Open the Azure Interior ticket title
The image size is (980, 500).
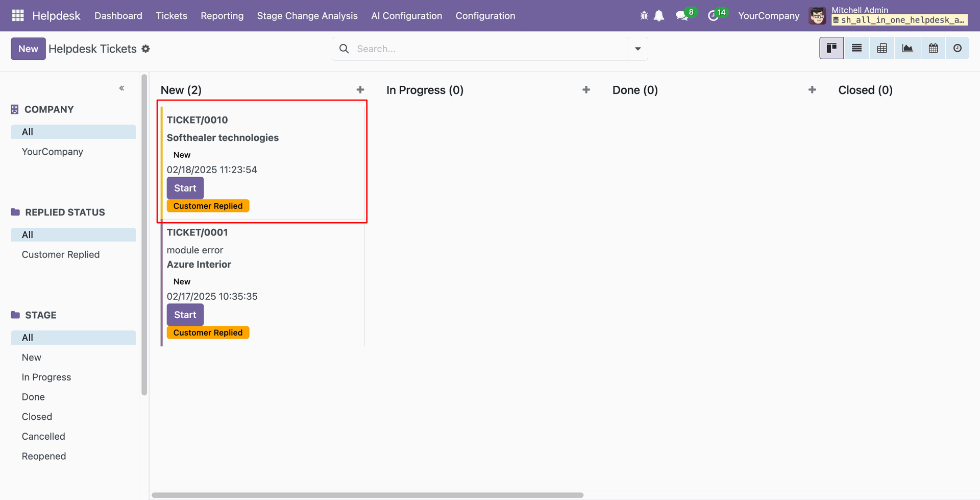click(x=199, y=264)
